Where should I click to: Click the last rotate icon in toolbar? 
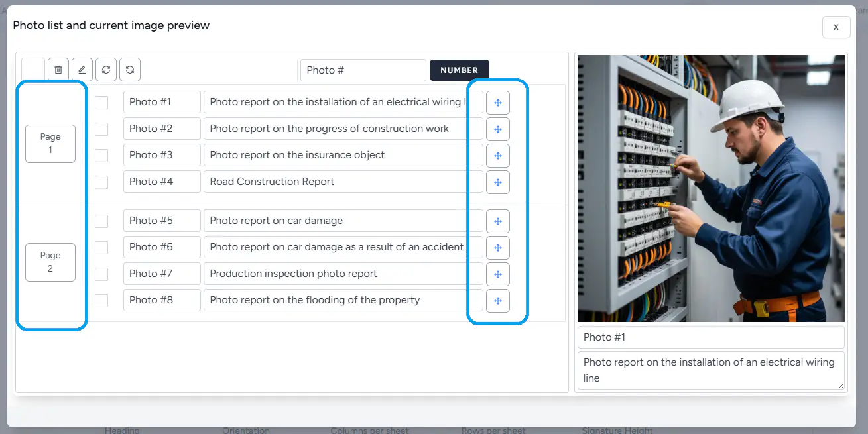coord(130,70)
